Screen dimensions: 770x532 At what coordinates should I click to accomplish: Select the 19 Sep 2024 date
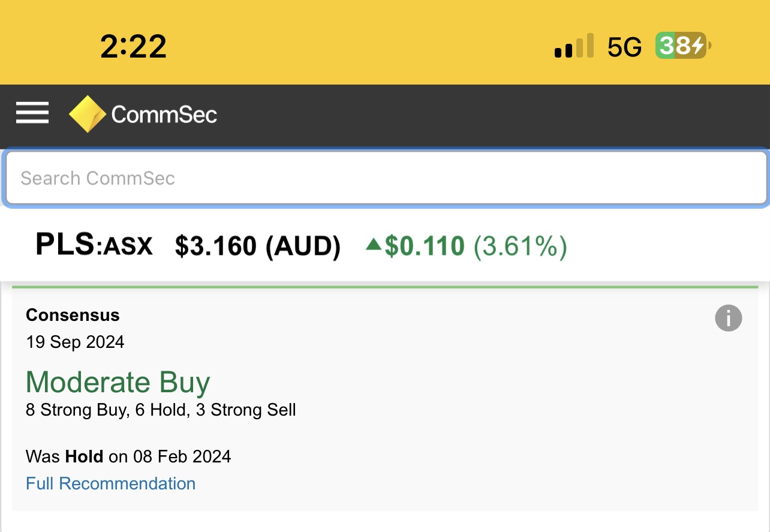point(75,342)
